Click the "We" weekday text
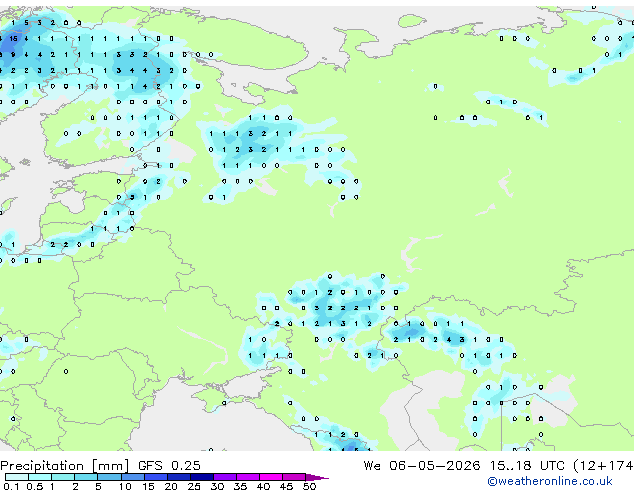The image size is (634, 490). [372, 466]
